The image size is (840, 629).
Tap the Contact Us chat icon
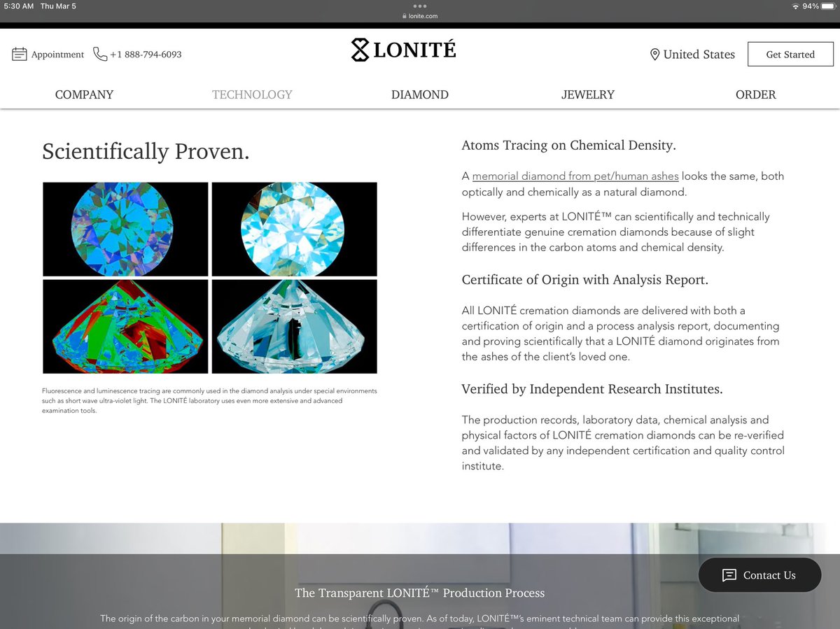pos(729,575)
